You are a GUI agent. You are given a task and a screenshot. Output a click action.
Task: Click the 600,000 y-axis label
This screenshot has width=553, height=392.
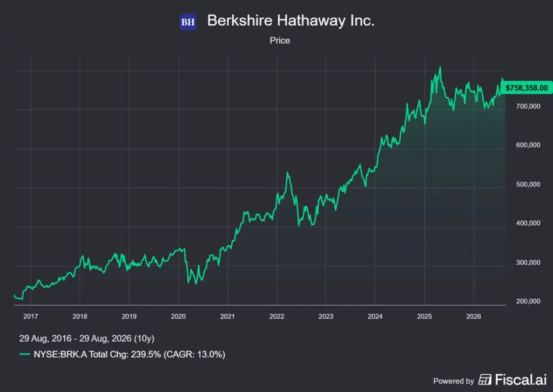pyautogui.click(x=528, y=145)
